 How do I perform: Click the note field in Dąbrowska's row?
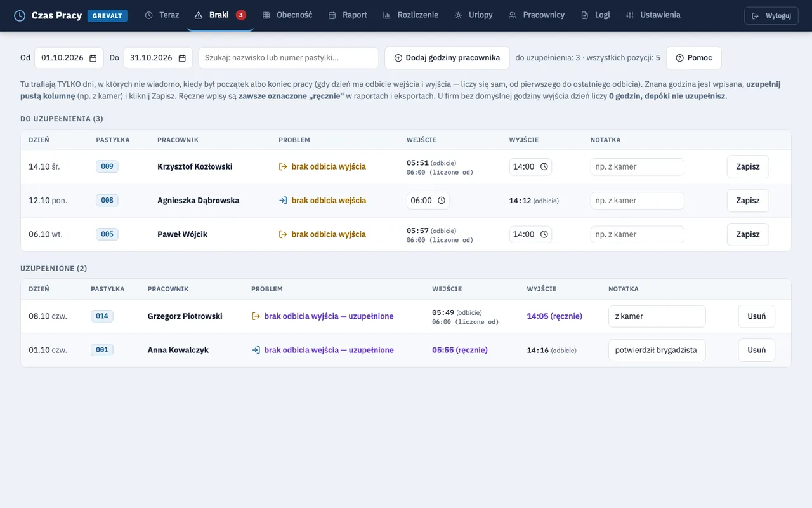[638, 201]
